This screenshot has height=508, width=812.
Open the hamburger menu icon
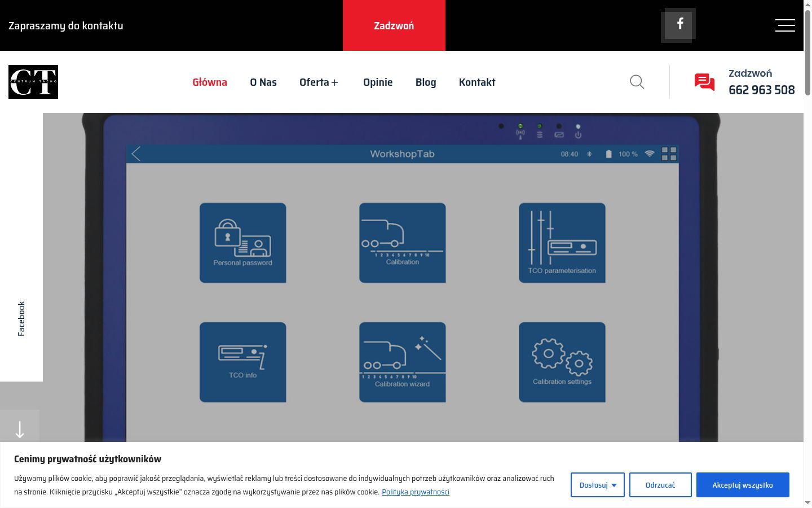click(785, 25)
